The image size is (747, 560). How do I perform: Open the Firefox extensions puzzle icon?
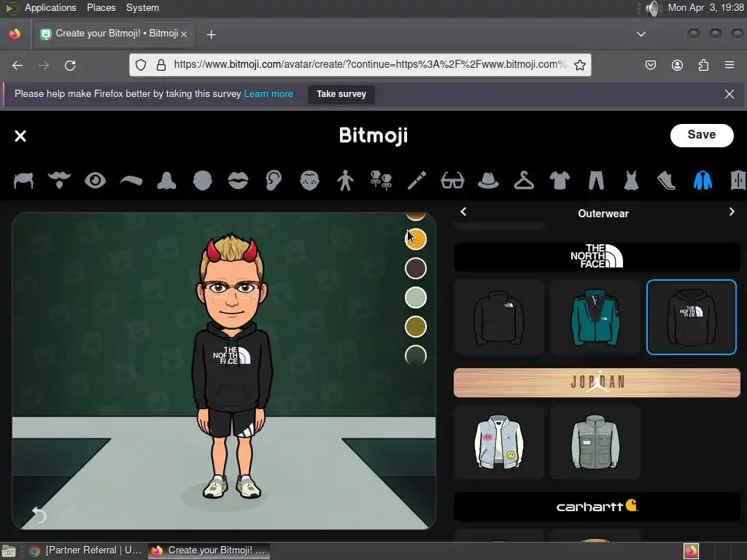point(703,65)
